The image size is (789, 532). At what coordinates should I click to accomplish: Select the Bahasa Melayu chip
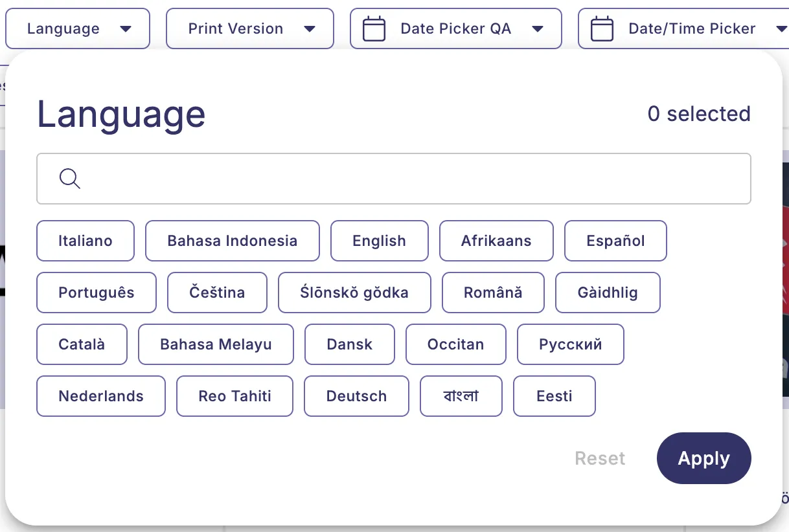tap(216, 344)
